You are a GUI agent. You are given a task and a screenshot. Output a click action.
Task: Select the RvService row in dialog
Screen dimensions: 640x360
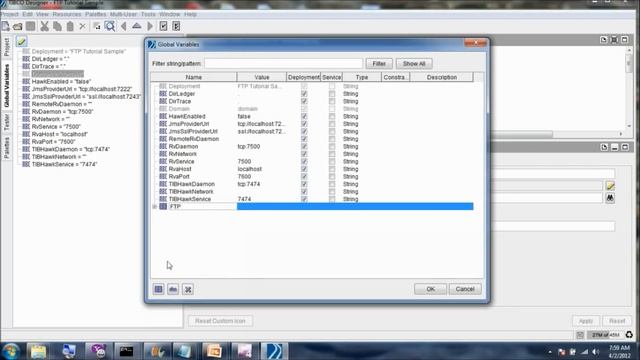tap(312, 162)
